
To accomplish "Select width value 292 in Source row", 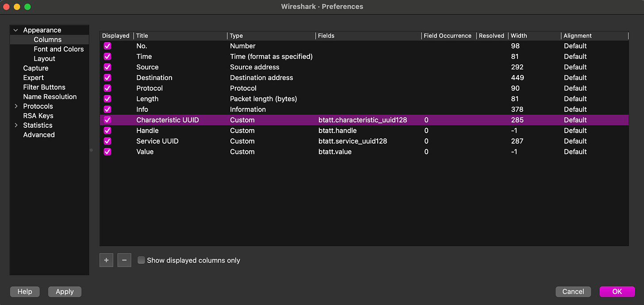I will pyautogui.click(x=517, y=67).
